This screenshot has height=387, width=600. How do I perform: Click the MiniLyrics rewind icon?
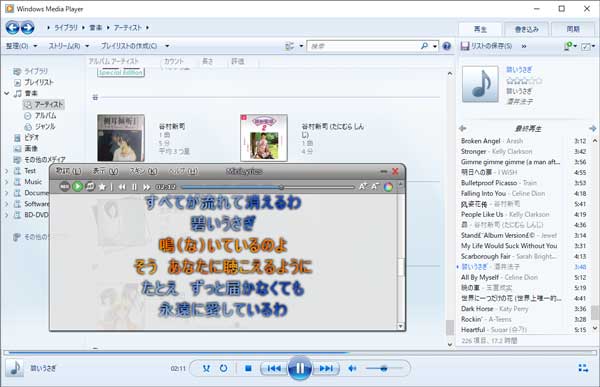[x=122, y=187]
